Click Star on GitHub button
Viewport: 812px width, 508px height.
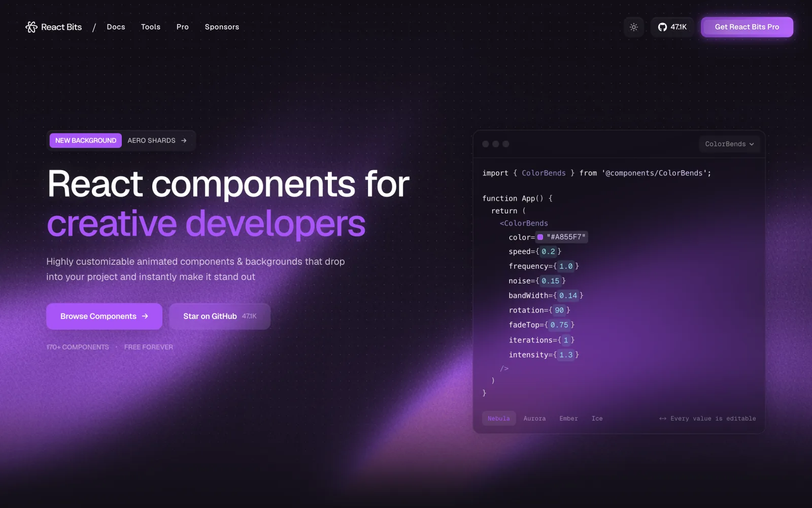pos(220,316)
